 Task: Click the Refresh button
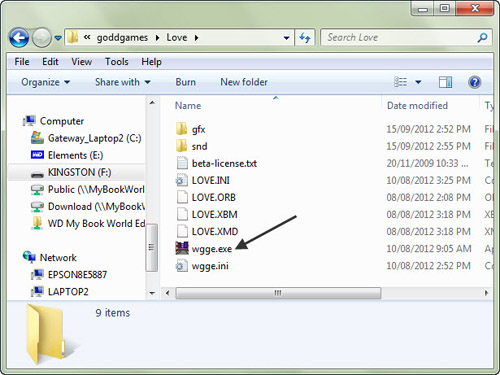click(x=305, y=38)
